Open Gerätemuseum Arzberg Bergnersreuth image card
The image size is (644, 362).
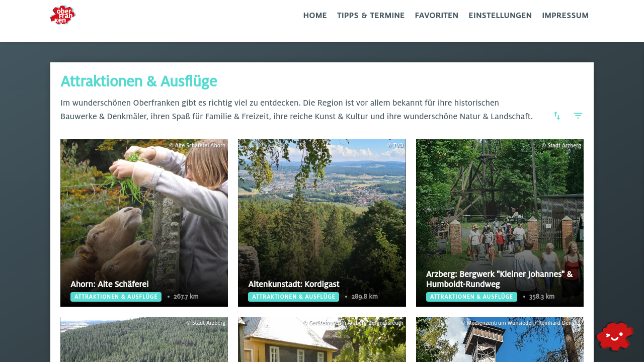322,339
